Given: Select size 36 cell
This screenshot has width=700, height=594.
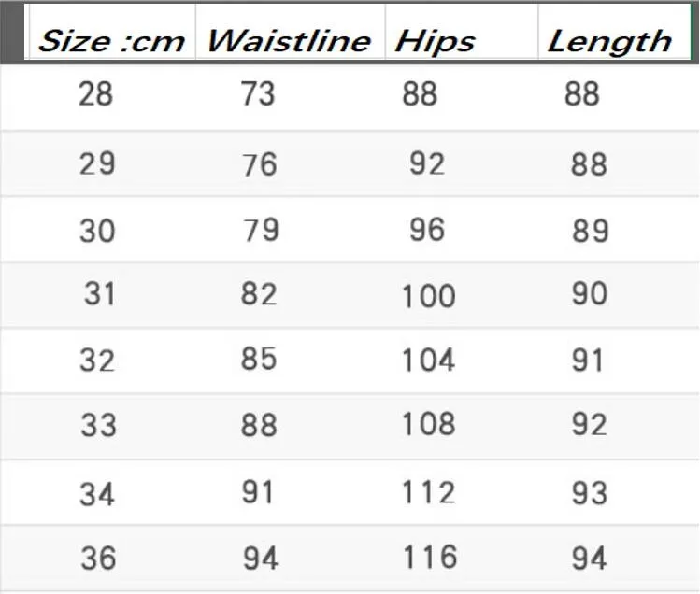Looking at the screenshot, I should coord(99,559).
